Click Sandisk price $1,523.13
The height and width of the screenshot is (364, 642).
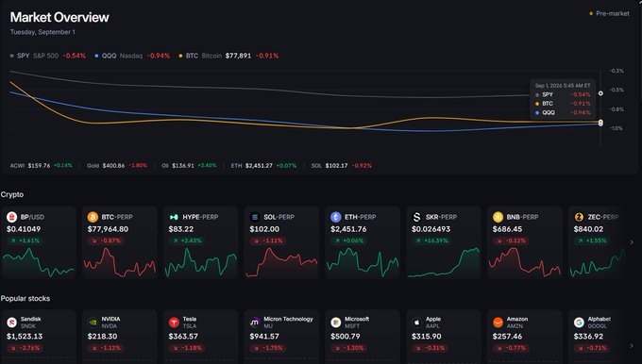click(25, 337)
